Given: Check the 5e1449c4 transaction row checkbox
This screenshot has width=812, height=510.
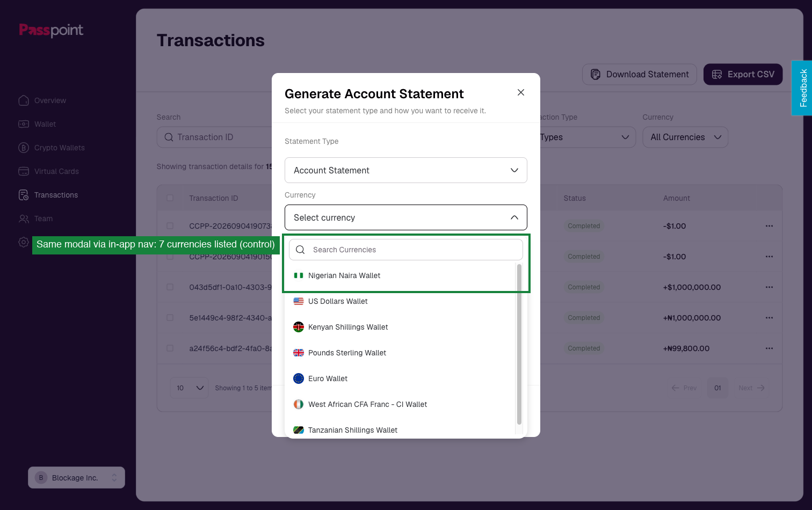Looking at the screenshot, I should tap(170, 318).
